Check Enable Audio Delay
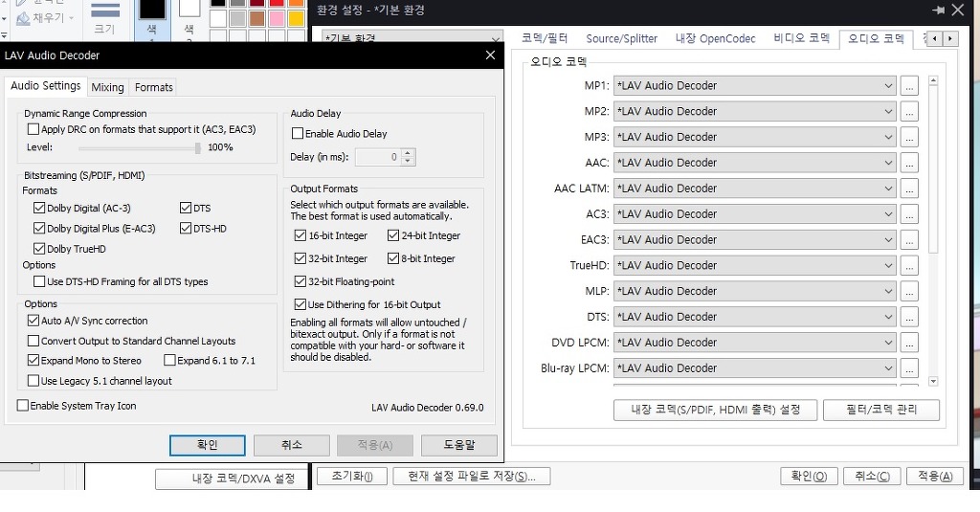 pyautogui.click(x=298, y=133)
